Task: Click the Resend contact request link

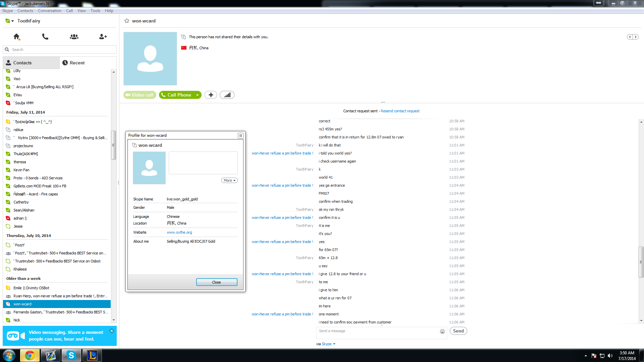Action: [400, 111]
